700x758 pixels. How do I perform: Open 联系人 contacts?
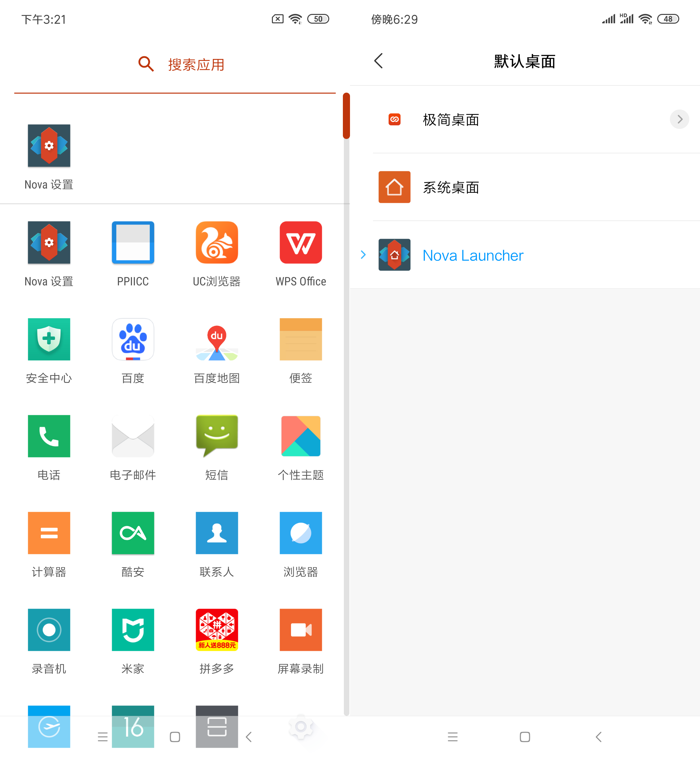217,545
